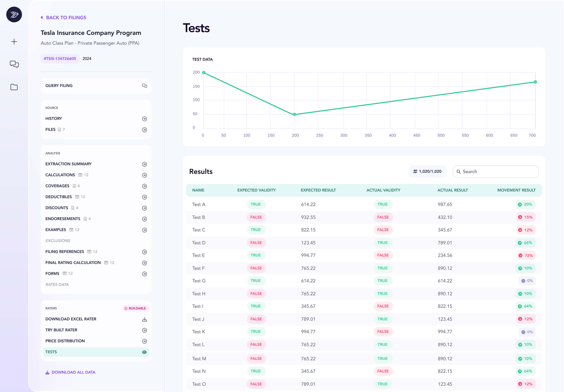Click the History arrow icon
Viewport: 564px width, 392px height.
coord(145,119)
